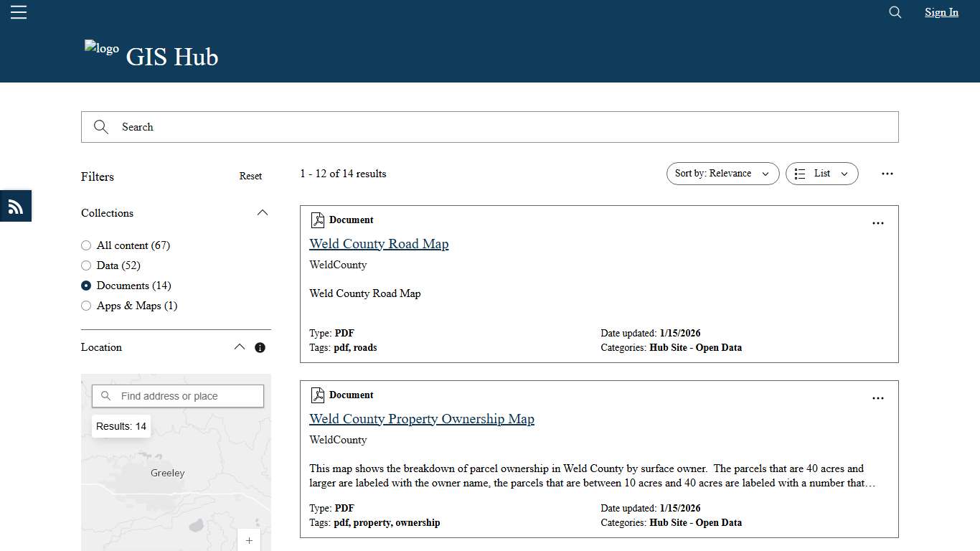Open the Sort by Relevance dropdown
Viewport: 980px width, 551px height.
(x=722, y=174)
